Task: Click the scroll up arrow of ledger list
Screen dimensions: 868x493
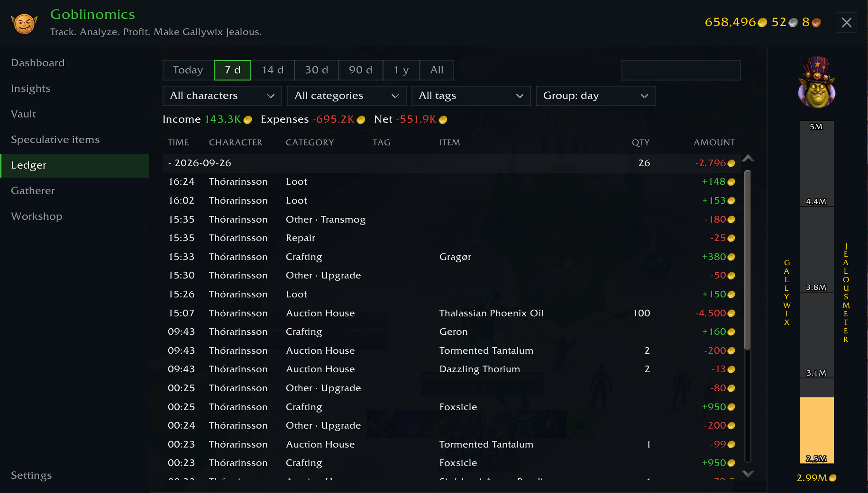Action: tap(748, 158)
